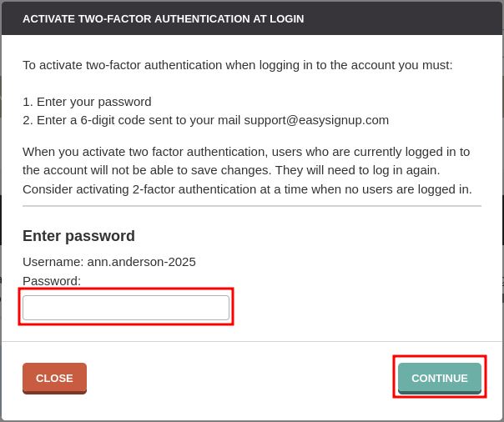Click 'will not be able to save changes'

pos(177,169)
